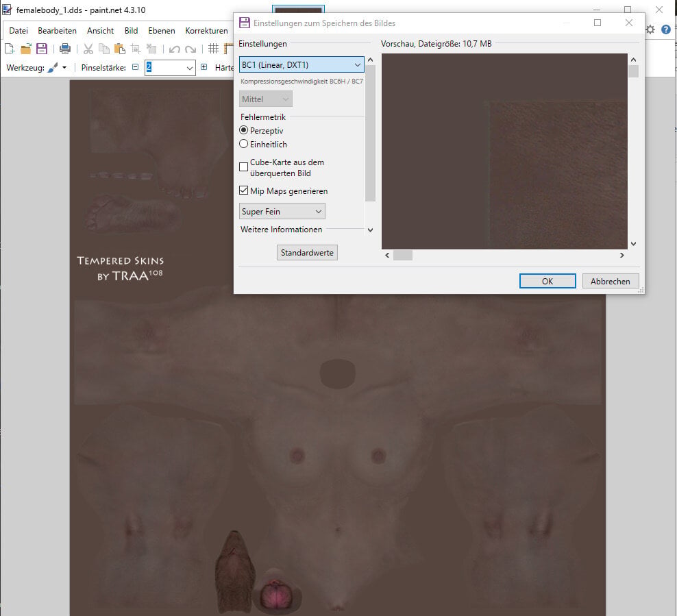Open the settings gear icon
The image size is (677, 616).
point(650,29)
